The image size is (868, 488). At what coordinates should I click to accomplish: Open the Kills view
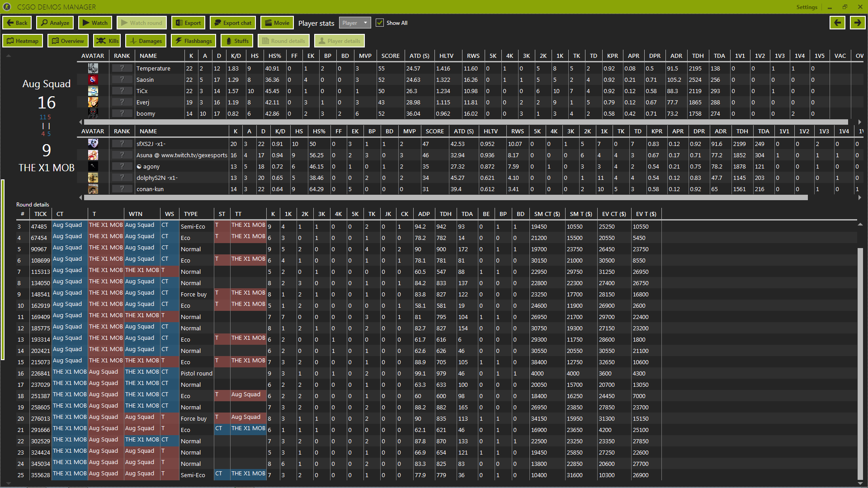[107, 41]
